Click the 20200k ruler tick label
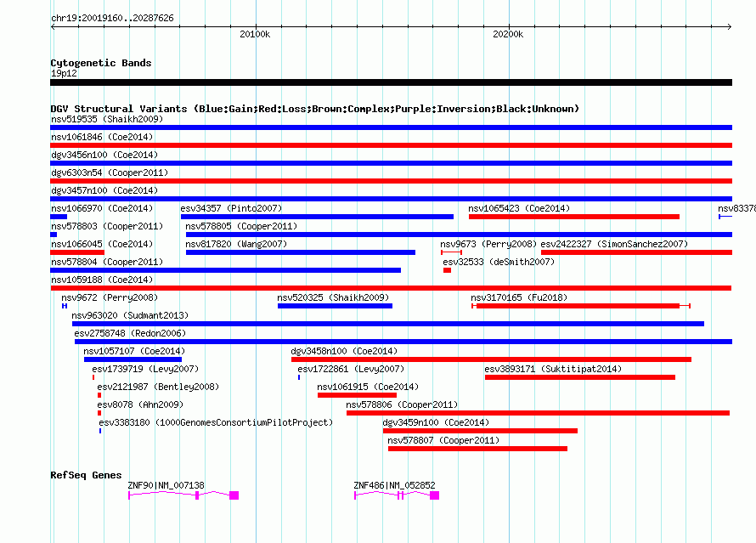756x543 pixels. (x=508, y=34)
